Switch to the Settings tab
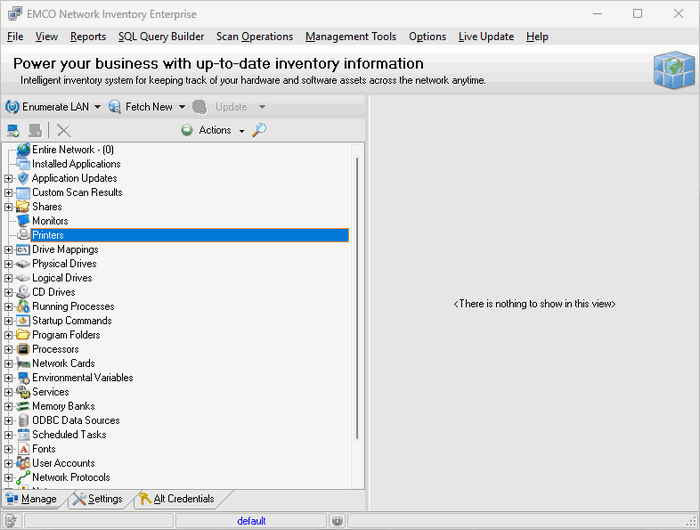The height and width of the screenshot is (530, 700). tap(97, 499)
